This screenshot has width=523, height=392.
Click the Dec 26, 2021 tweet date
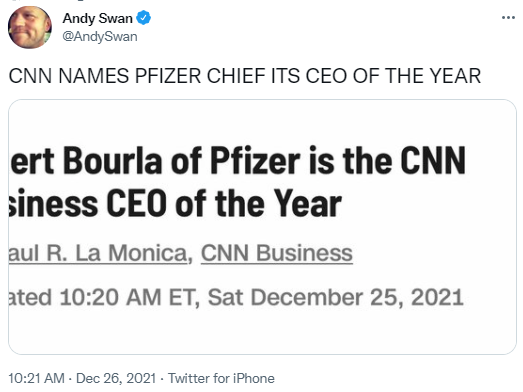coord(116,378)
